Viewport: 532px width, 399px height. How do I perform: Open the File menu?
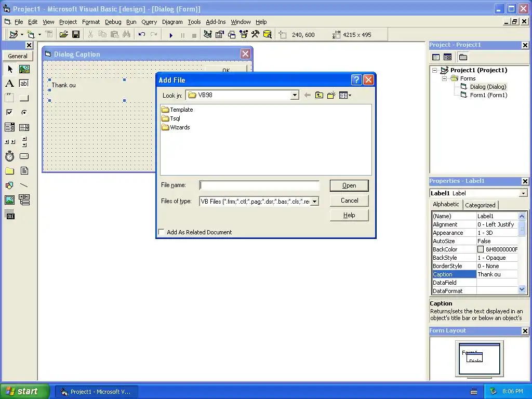pyautogui.click(x=19, y=22)
